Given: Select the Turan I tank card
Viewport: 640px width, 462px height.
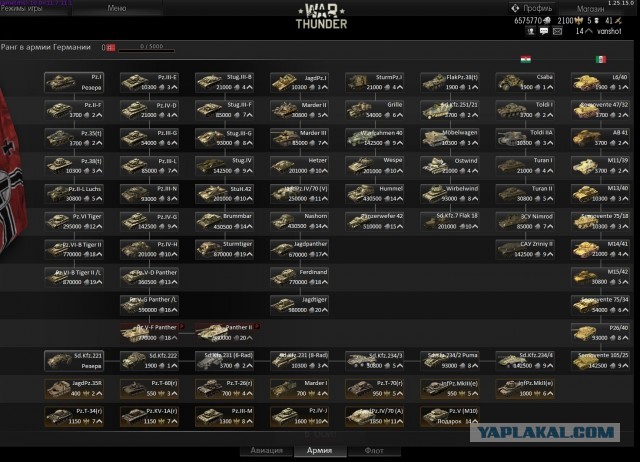Looking at the screenshot, I should (525, 166).
